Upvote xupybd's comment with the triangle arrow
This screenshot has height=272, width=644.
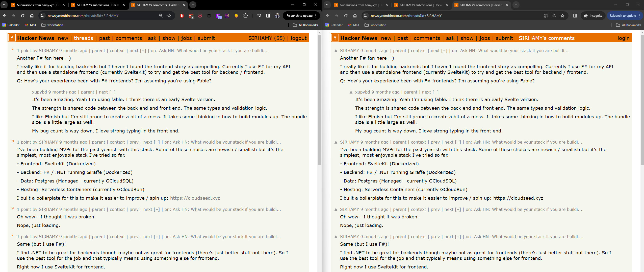pyautogui.click(x=351, y=92)
